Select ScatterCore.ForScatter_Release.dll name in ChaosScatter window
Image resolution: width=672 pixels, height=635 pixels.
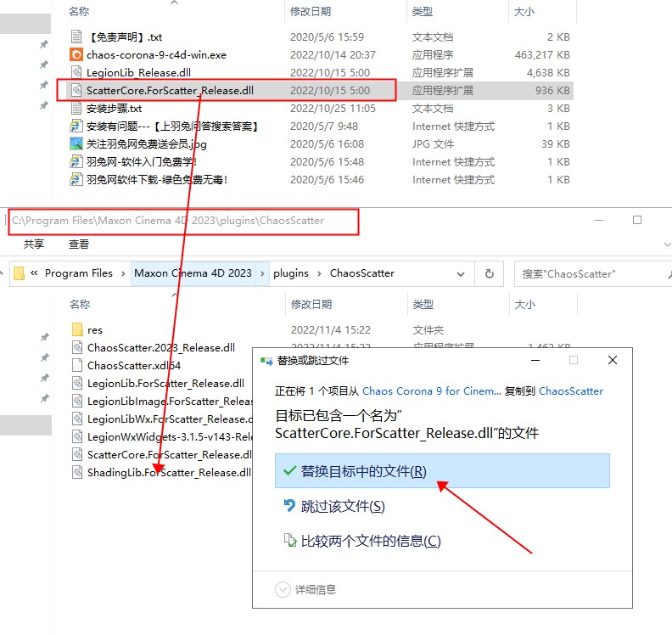(170, 454)
